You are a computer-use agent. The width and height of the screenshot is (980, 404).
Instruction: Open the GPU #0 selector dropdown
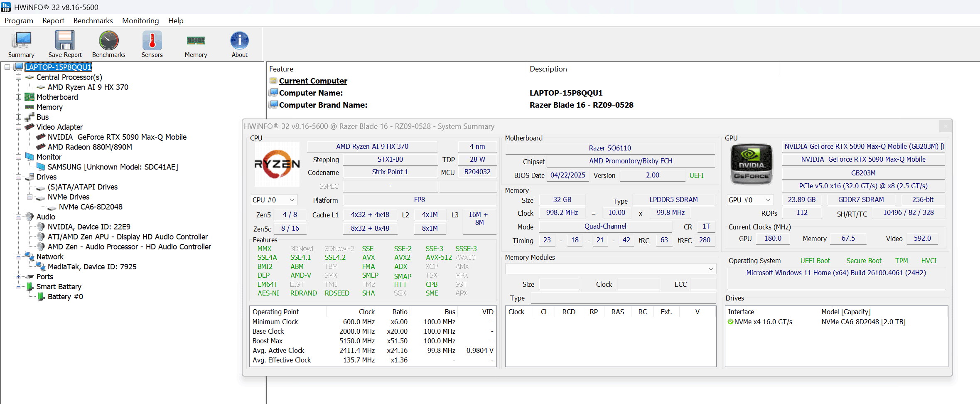tap(750, 200)
